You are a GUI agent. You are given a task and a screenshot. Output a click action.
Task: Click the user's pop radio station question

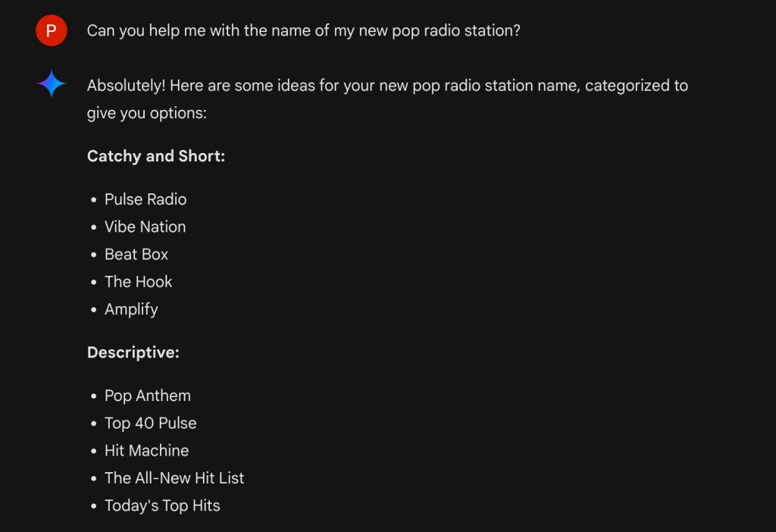point(303,31)
